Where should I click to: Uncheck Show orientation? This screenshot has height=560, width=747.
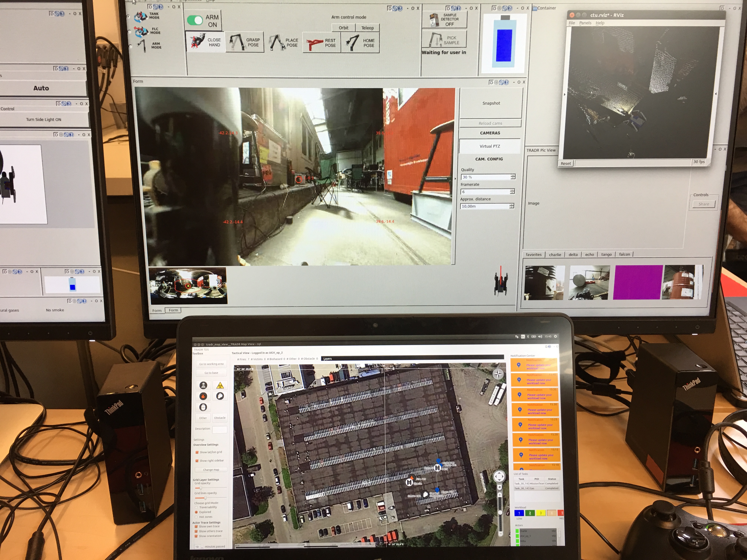[196, 536]
